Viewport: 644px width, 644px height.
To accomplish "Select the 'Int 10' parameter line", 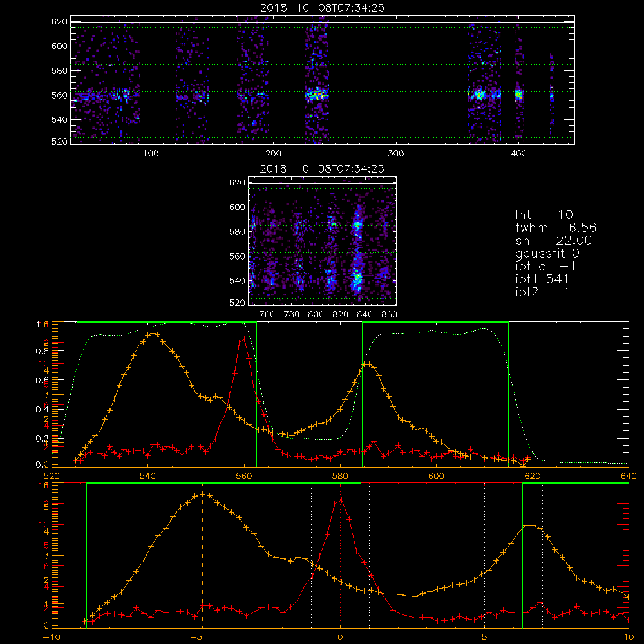I will [544, 214].
